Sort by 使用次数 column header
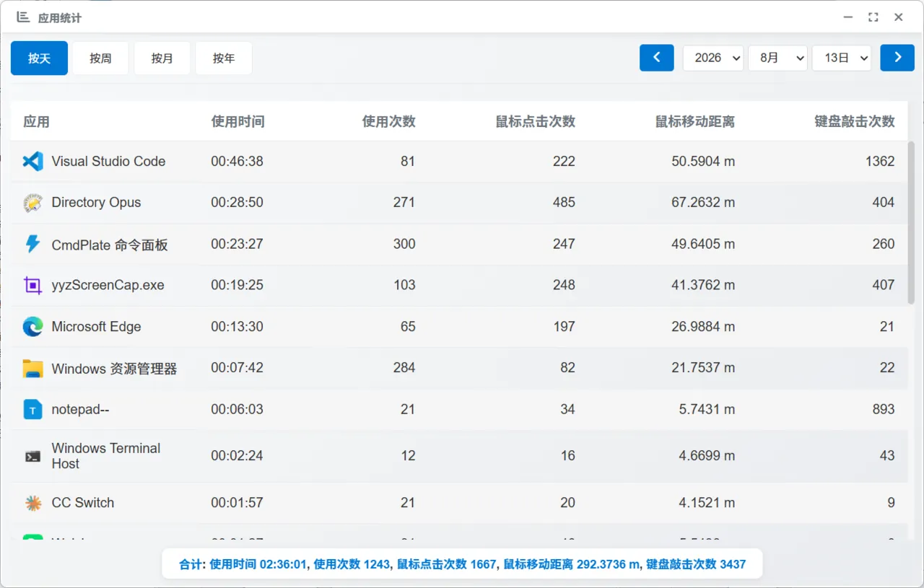 coord(388,121)
